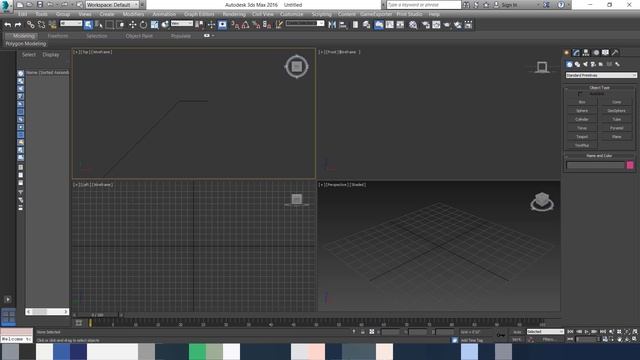Open the Motion command panel tab
The image size is (640, 360).
596,52
